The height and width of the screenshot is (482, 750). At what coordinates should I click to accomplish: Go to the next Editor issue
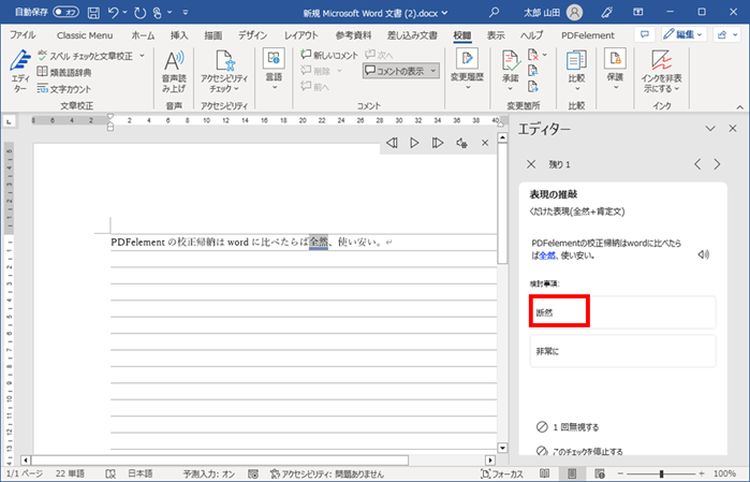click(x=717, y=164)
